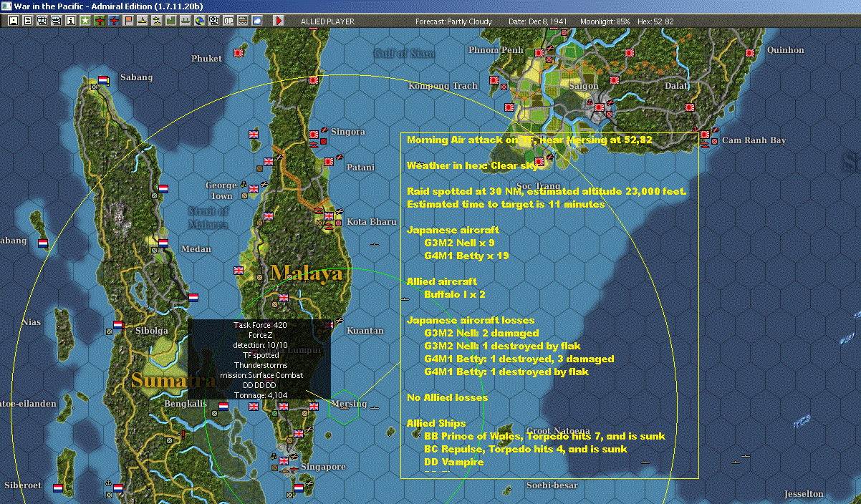Select red plane on green background icon
The image size is (861, 504).
tap(100, 21)
